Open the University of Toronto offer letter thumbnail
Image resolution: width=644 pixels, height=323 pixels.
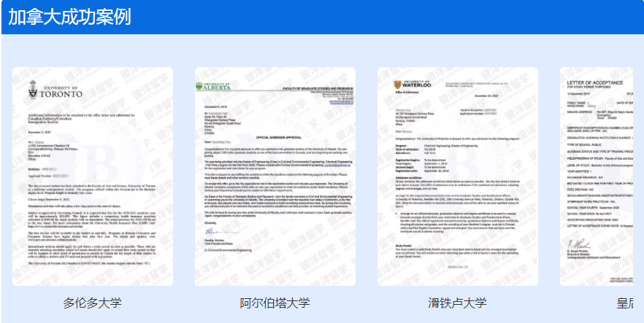click(x=93, y=176)
